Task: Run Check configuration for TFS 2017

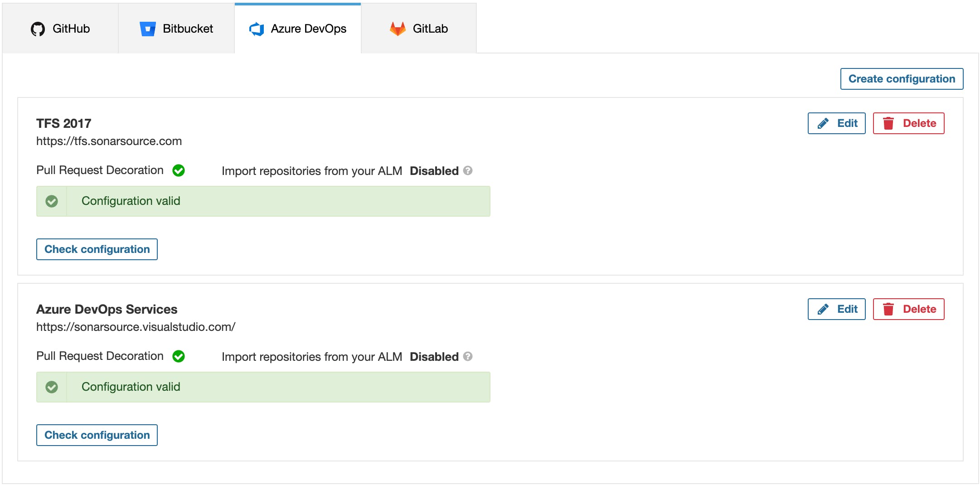Action: 97,249
